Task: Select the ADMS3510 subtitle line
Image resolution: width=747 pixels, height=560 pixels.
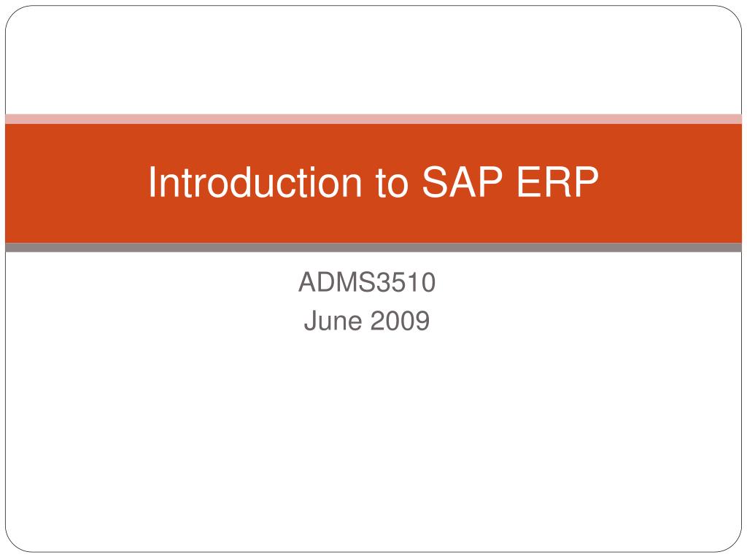Action: point(367,282)
